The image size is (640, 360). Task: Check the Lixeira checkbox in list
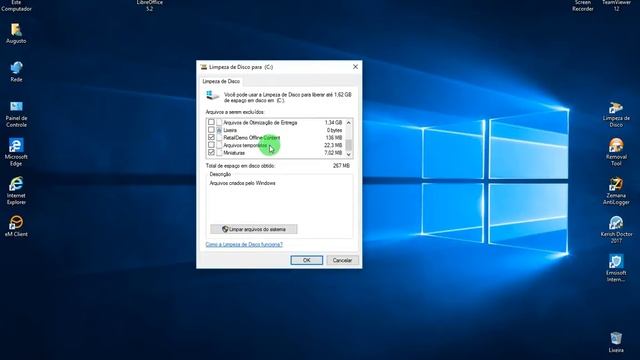click(211, 130)
